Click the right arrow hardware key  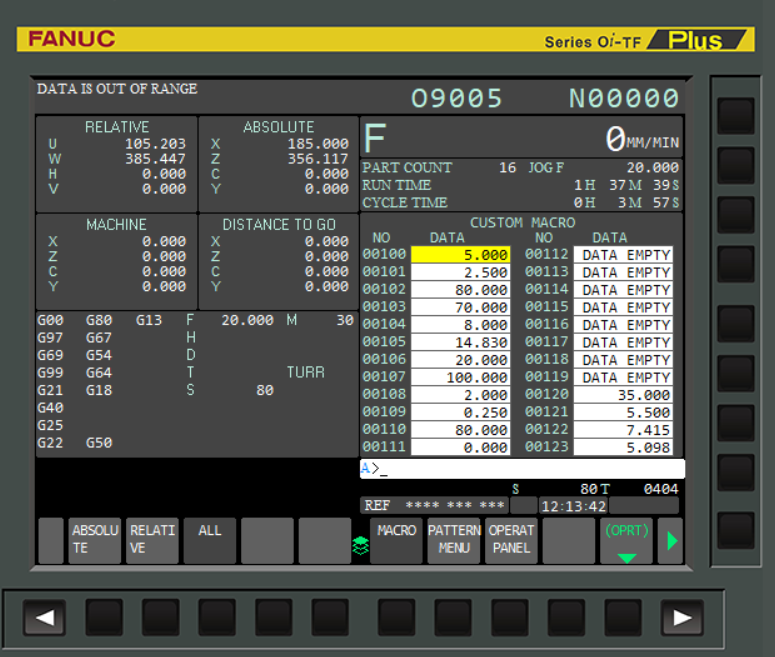point(682,617)
